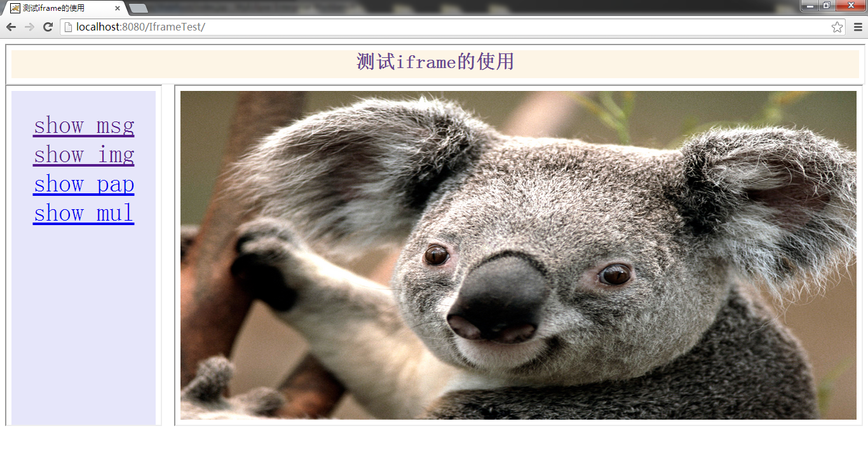Open the show img link
This screenshot has height=461, width=868.
(x=83, y=155)
